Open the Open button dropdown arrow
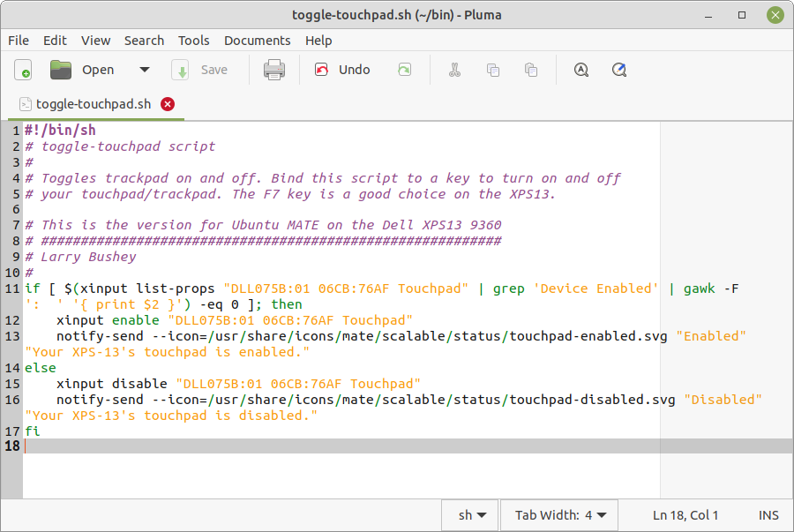This screenshot has height=532, width=794. point(145,70)
